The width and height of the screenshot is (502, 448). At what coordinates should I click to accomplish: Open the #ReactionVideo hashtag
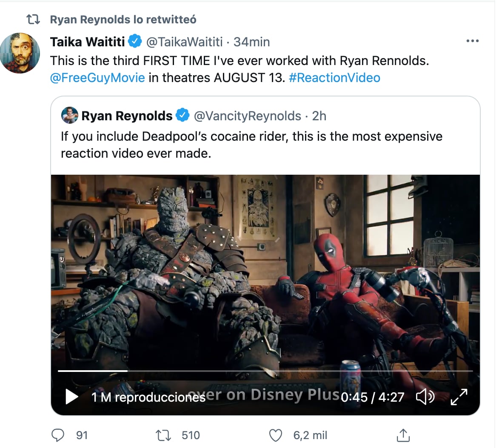(334, 78)
